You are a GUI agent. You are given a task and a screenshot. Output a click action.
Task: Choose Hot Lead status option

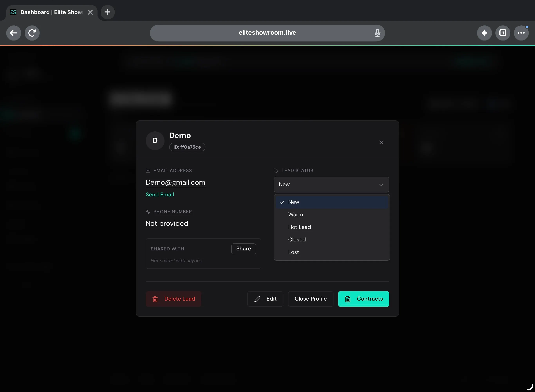click(x=332, y=227)
